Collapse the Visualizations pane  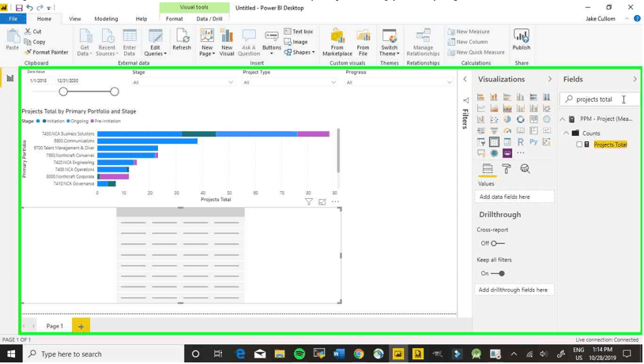click(549, 79)
